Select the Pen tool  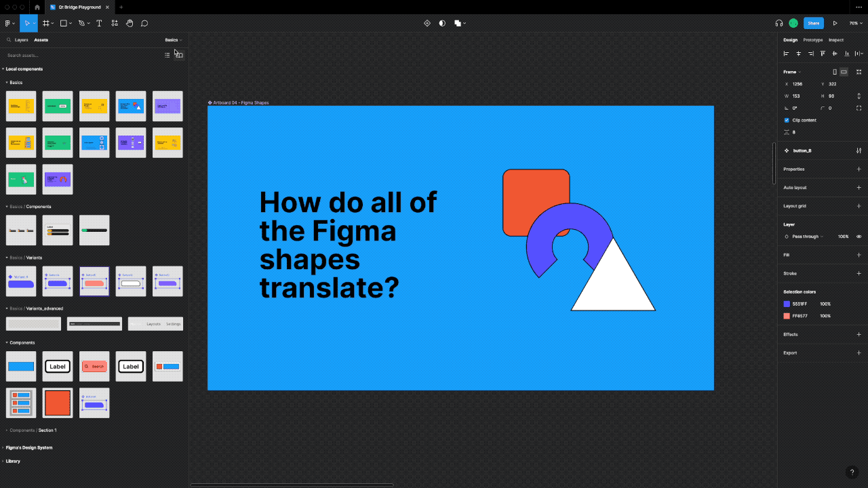(81, 23)
